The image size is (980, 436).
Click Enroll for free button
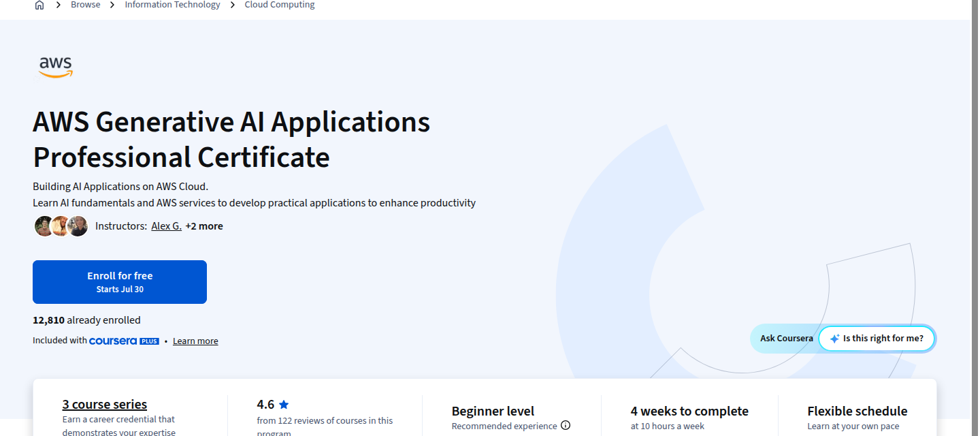(x=120, y=282)
